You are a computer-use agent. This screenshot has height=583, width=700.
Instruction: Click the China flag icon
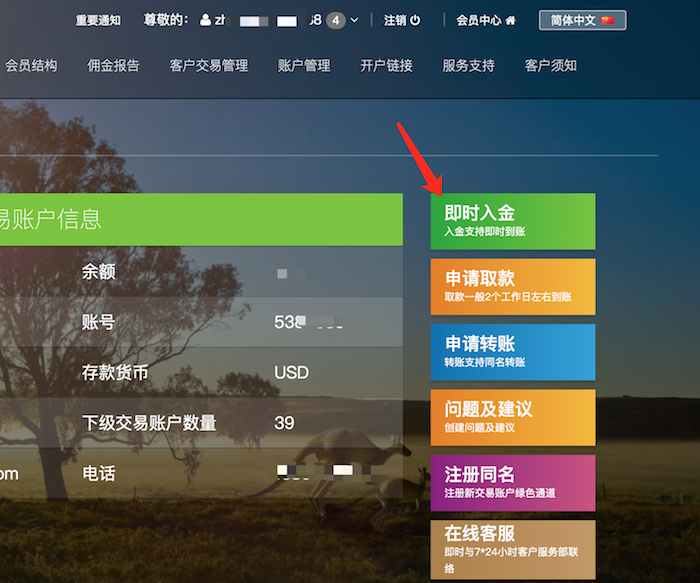(x=608, y=20)
